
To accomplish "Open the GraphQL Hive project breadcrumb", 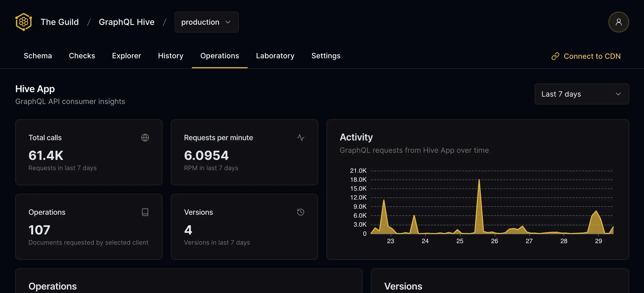I will (x=127, y=22).
